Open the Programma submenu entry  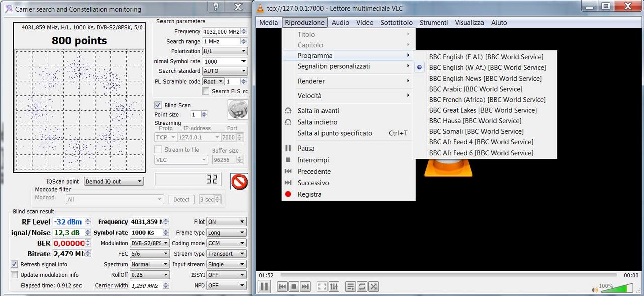348,56
